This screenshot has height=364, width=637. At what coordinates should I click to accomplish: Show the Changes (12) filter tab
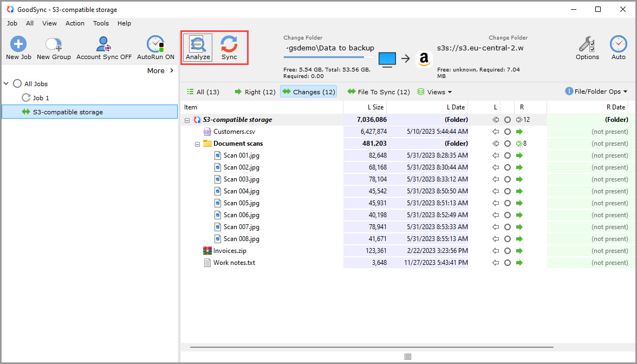click(x=309, y=92)
